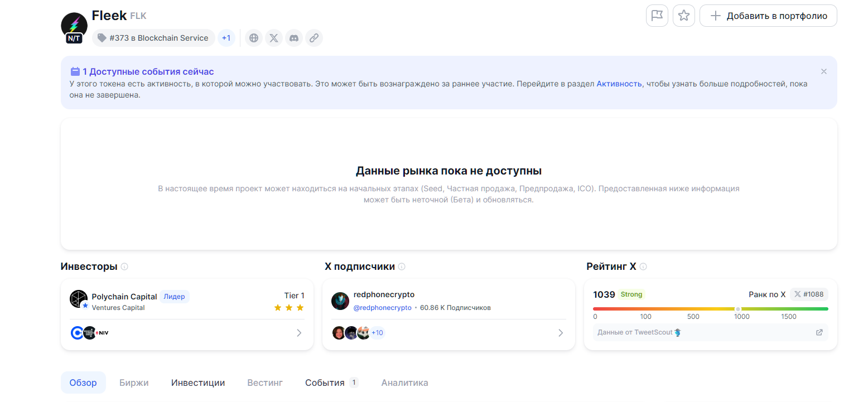The width and height of the screenshot is (868, 402).
Task: Show more followers via +10 badge
Action: pos(378,333)
